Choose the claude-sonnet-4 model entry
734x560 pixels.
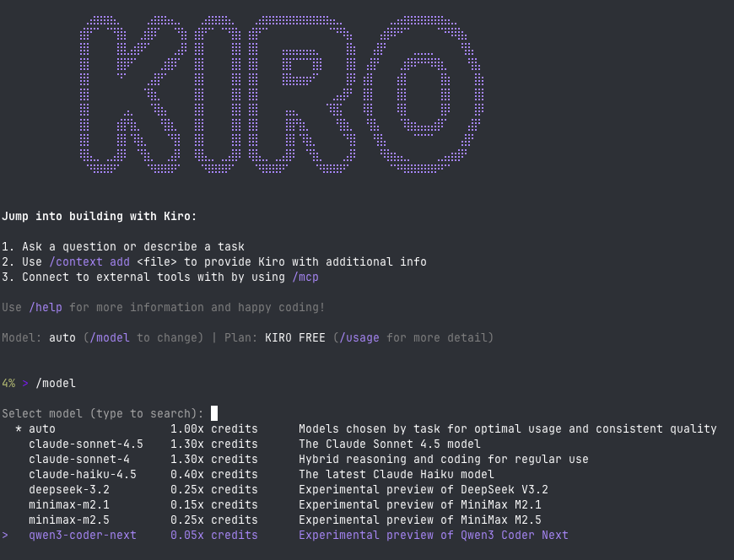pyautogui.click(x=79, y=460)
